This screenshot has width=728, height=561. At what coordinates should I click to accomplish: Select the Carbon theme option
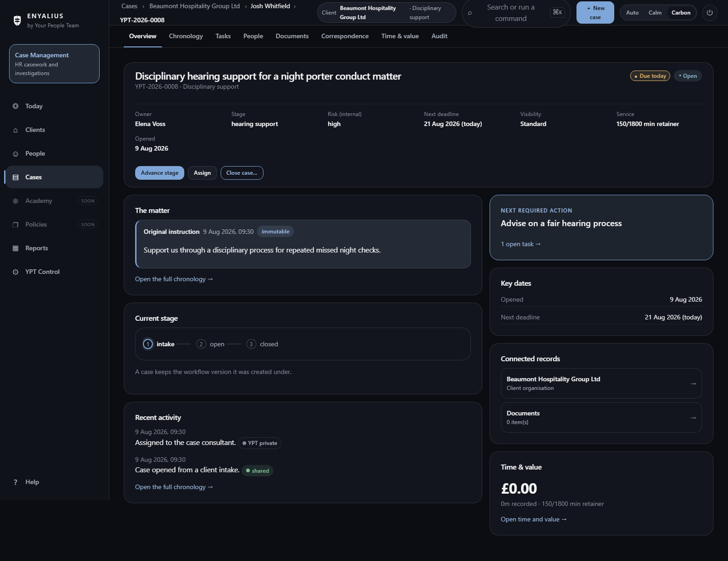(681, 13)
